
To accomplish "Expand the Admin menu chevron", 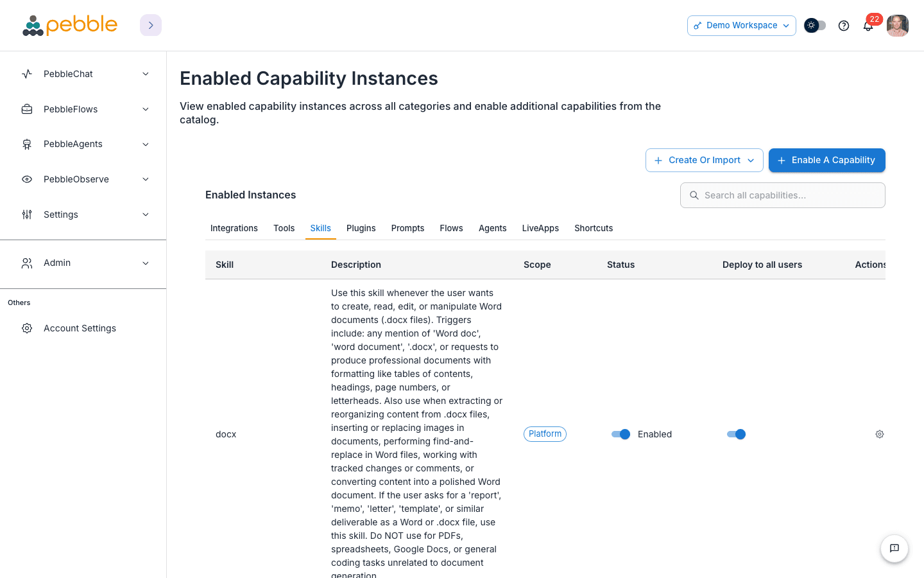I will tap(146, 263).
